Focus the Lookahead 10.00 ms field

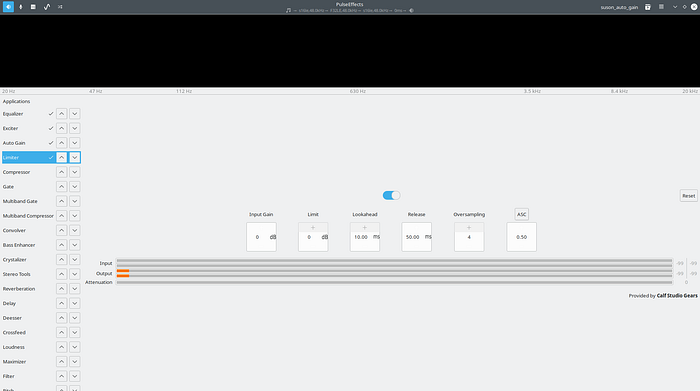(x=365, y=237)
